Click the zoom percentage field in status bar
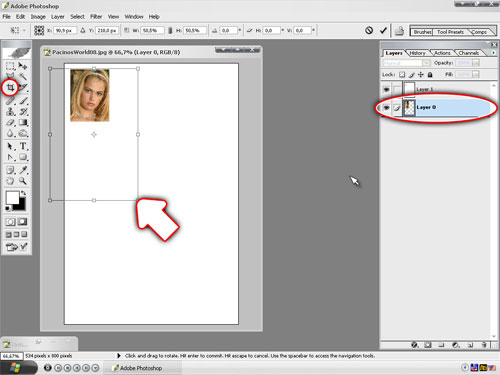This screenshot has width=500, height=375. (11, 356)
